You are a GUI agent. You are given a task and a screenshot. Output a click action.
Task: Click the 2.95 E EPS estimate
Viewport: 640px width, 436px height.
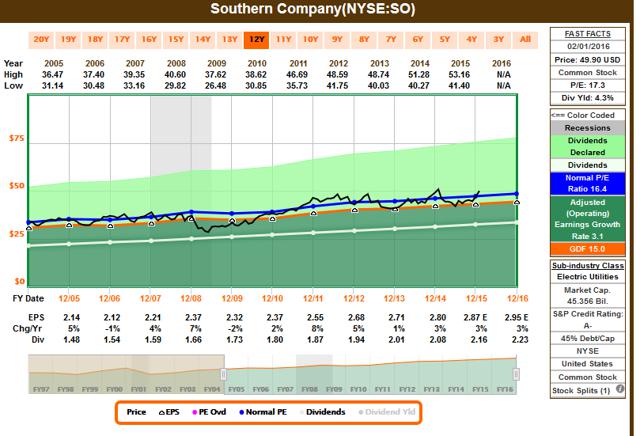[x=516, y=317]
